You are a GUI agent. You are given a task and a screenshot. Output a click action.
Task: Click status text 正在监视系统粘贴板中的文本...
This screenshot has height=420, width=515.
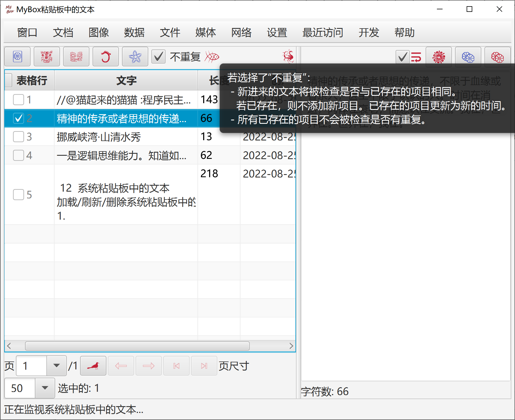74,410
